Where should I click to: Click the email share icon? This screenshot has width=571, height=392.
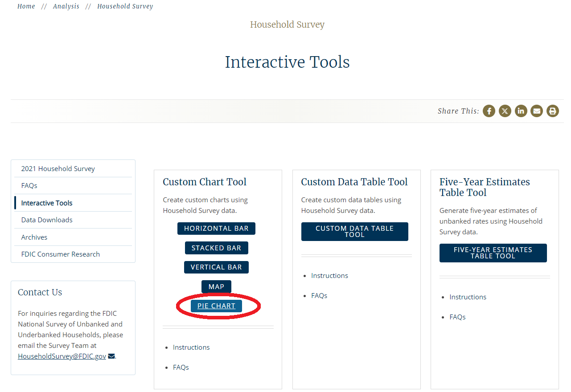click(537, 111)
